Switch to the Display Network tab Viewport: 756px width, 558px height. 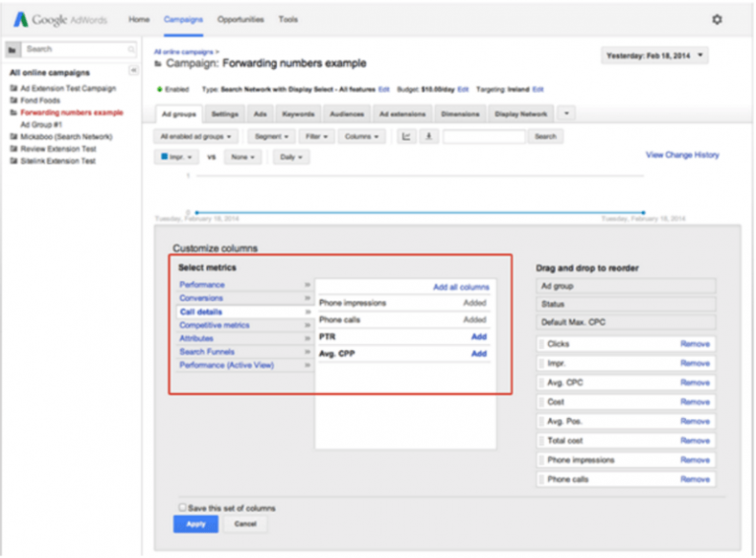coord(520,113)
